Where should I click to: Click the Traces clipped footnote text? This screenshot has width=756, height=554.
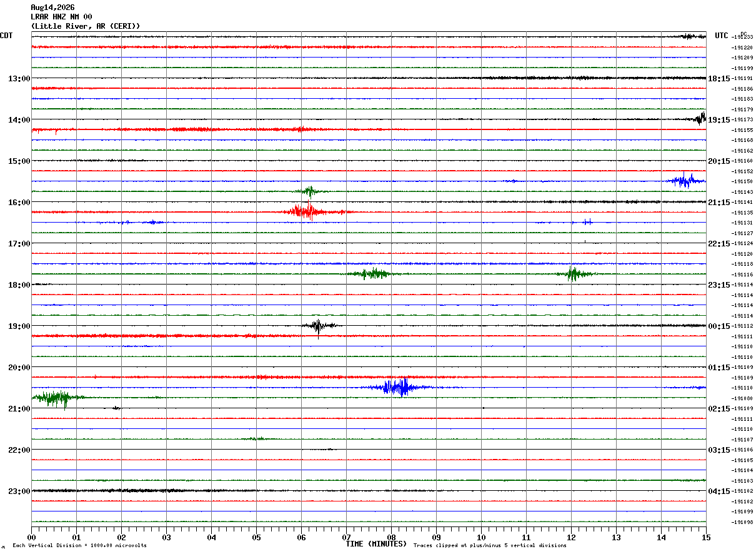coord(490,546)
